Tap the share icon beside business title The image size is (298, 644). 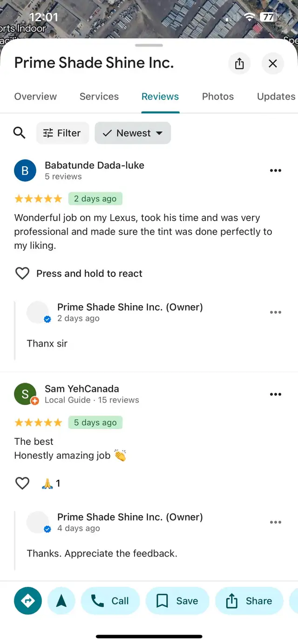239,63
